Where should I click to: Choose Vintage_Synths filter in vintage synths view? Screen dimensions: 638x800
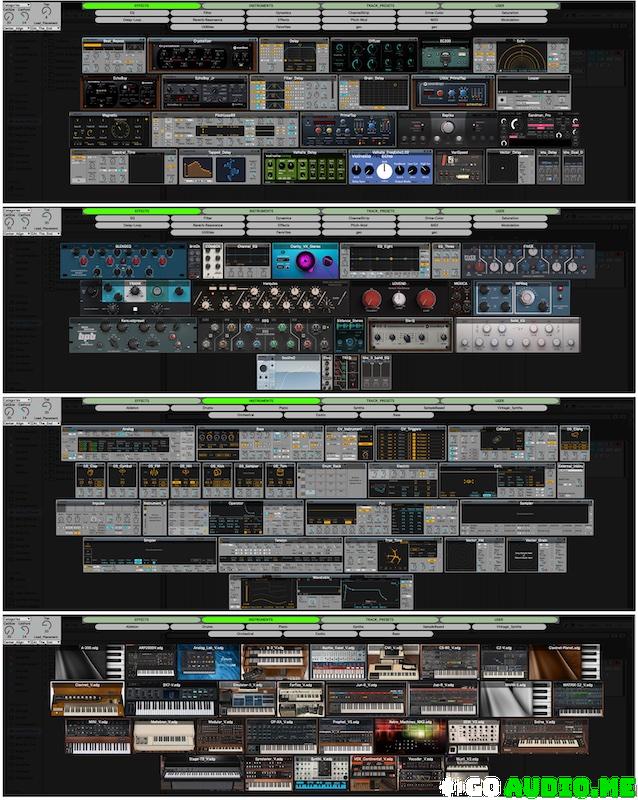click(x=510, y=627)
